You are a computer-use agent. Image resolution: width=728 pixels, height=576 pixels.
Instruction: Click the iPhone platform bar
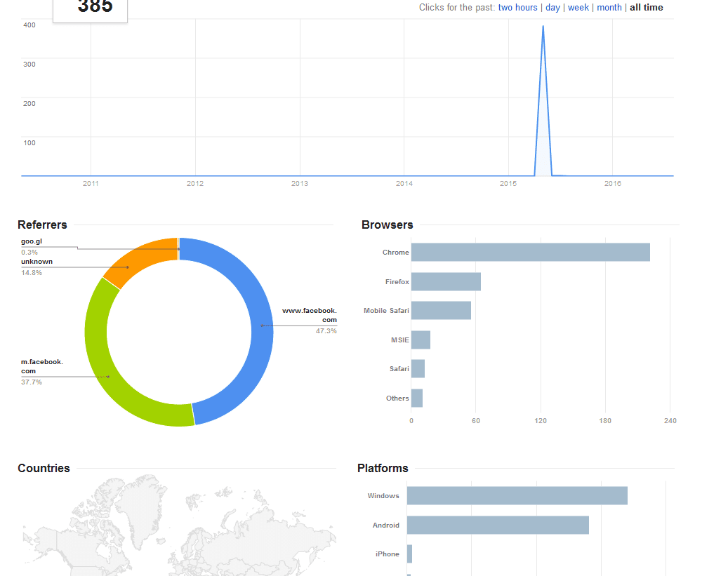point(409,554)
